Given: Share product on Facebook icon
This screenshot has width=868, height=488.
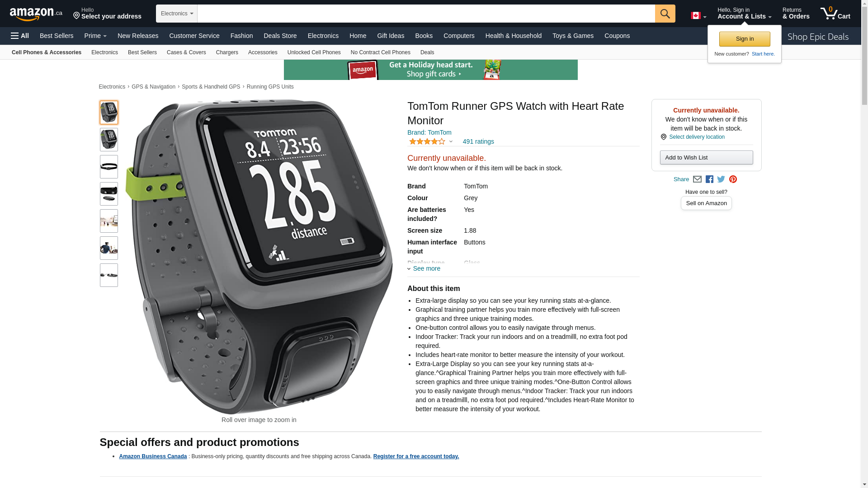Looking at the screenshot, I should [709, 179].
